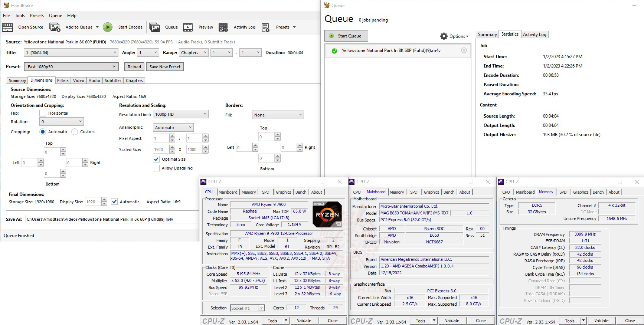Open the Queue toolbar icon in HandBrake

154,27
